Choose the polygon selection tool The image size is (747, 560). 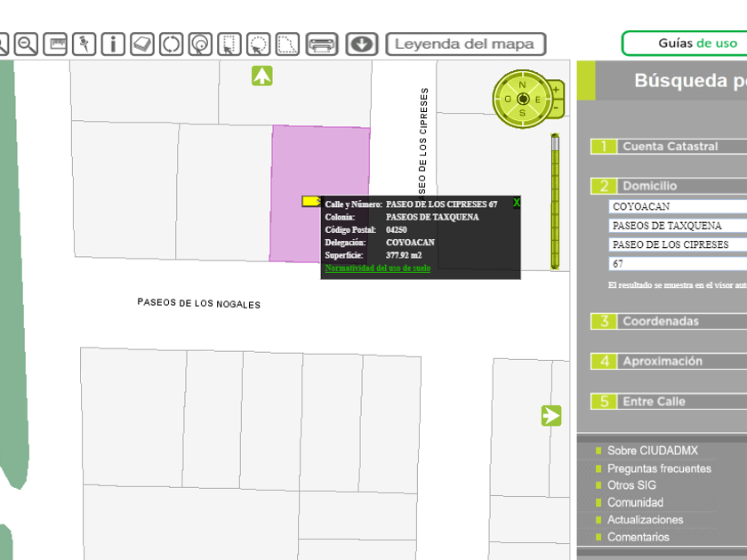click(287, 44)
